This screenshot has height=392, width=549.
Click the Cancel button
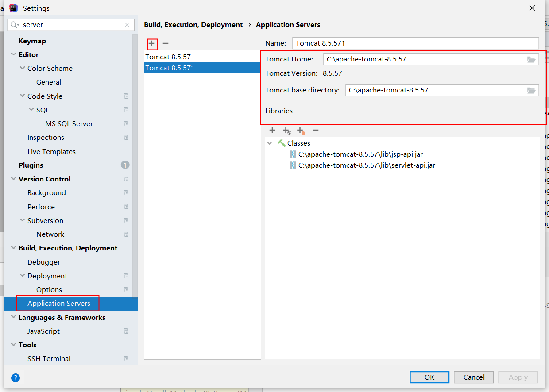(474, 377)
